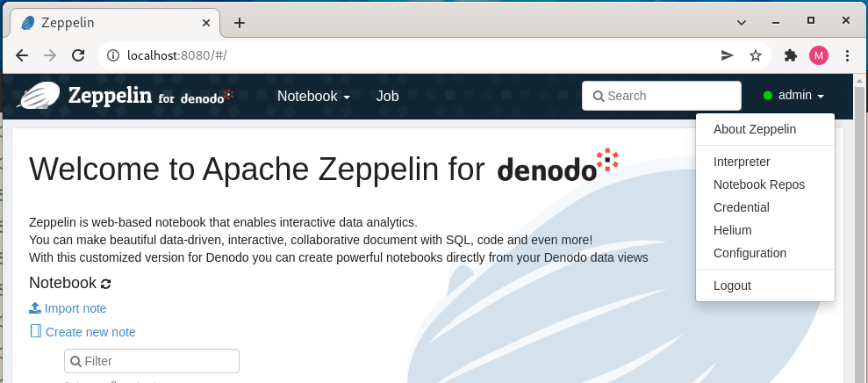Open a new browser tab
868x383 pixels.
(239, 23)
